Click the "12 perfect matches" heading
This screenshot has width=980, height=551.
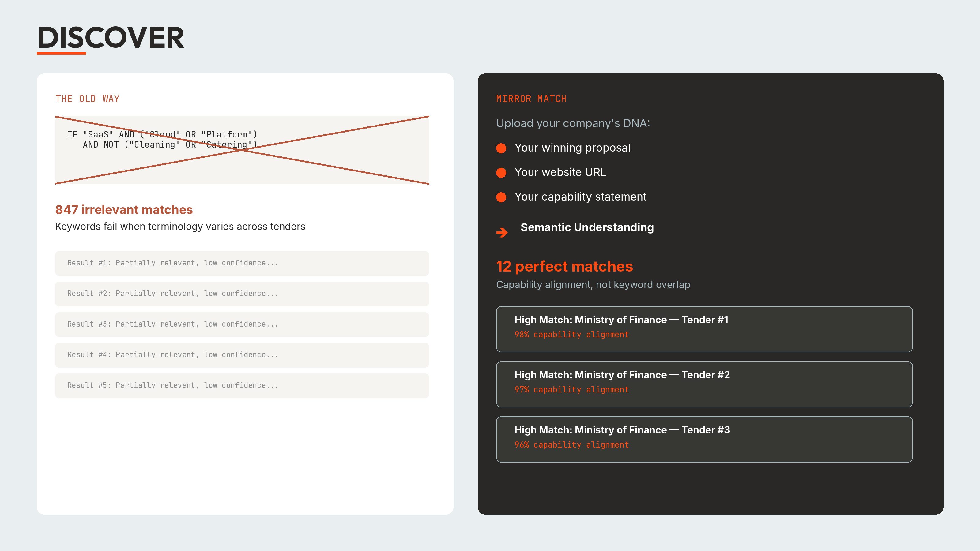pos(564,267)
